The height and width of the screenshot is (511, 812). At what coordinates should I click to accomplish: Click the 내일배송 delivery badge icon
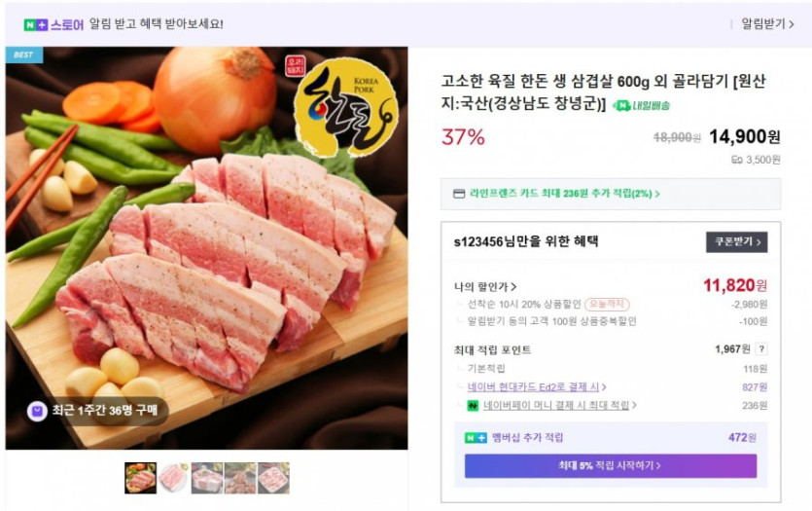pyautogui.click(x=620, y=105)
